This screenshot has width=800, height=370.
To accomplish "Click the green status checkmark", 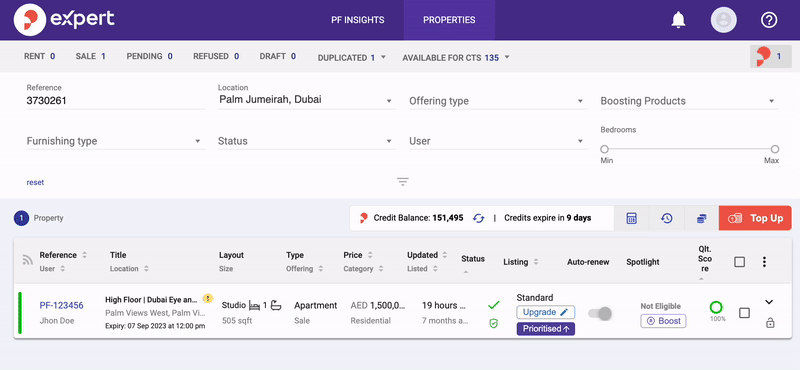I will click(493, 305).
